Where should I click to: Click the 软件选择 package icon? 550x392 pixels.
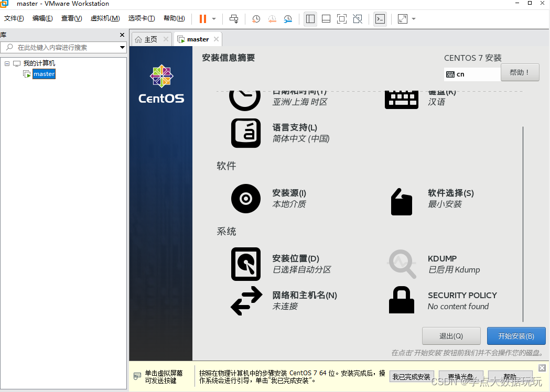pos(402,202)
